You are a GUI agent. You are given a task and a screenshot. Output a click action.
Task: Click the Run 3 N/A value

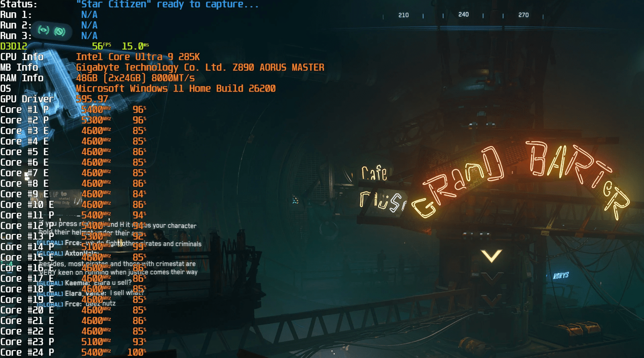[89, 36]
